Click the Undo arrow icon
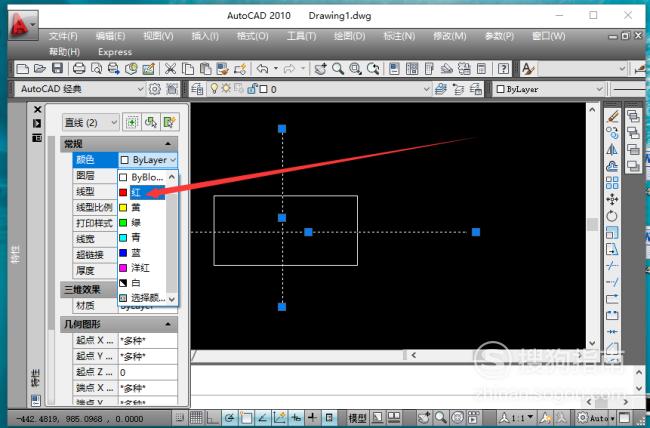The image size is (650, 428). (262, 68)
